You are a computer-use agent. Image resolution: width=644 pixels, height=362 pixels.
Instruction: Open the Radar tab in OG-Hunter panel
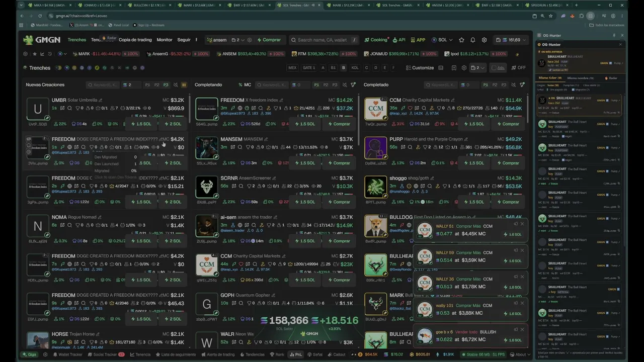(611, 78)
